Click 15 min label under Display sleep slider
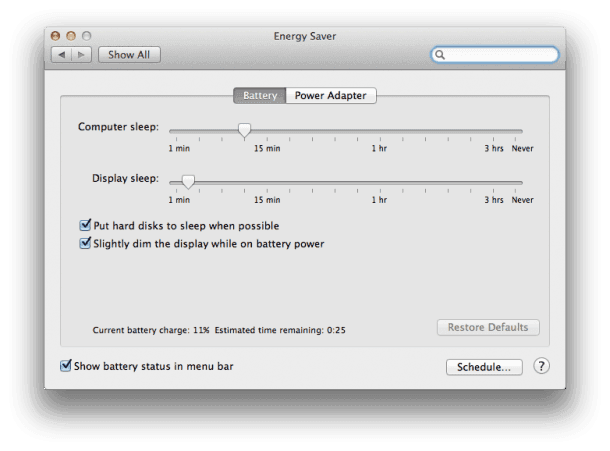Image resolution: width=610 pixels, height=451 pixels. [x=267, y=200]
